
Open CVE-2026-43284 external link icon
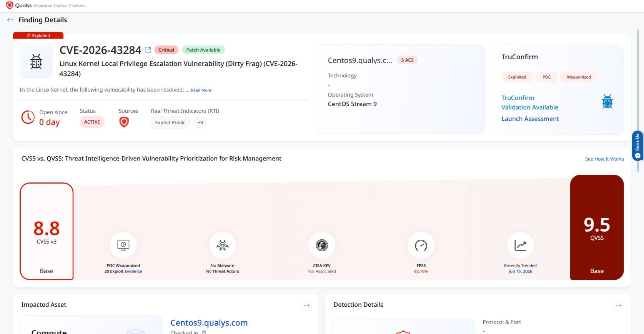[x=148, y=50]
